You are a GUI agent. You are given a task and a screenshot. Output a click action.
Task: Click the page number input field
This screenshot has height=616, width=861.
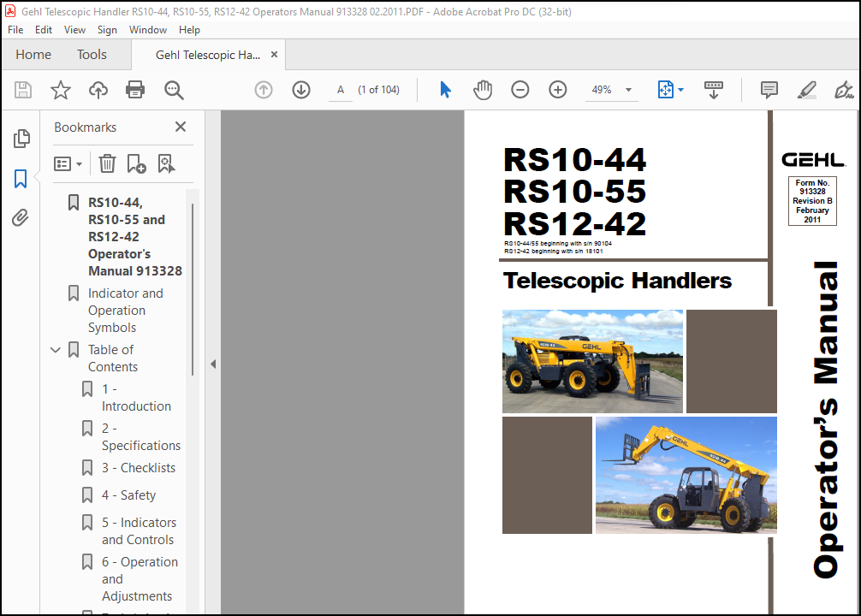(341, 90)
